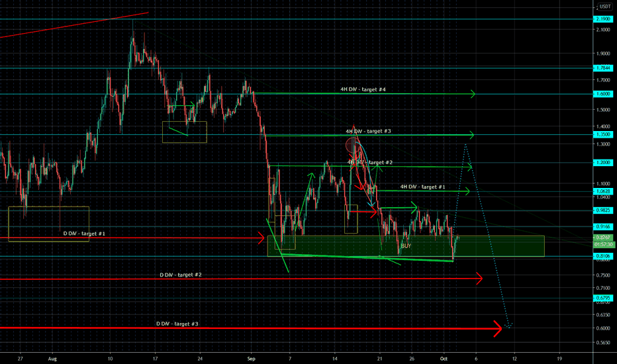Screen dimensions: 617x364
Task: Select the 1.2000 price level tag
Action: pyautogui.click(x=603, y=163)
